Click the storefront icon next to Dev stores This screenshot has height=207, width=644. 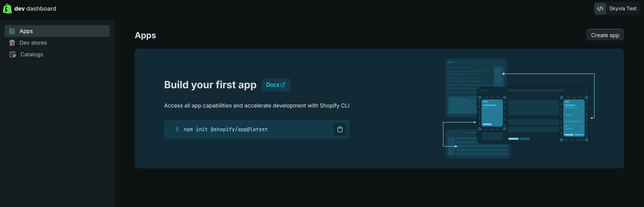pos(12,43)
